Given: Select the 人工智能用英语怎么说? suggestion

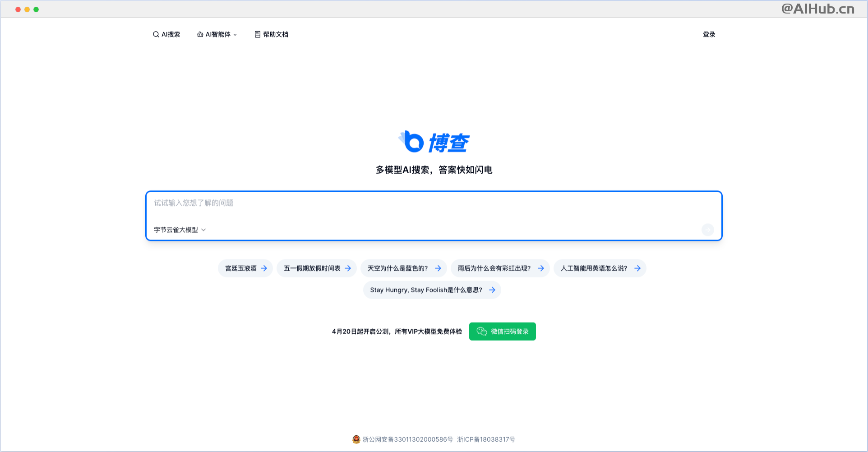Looking at the screenshot, I should coord(600,268).
